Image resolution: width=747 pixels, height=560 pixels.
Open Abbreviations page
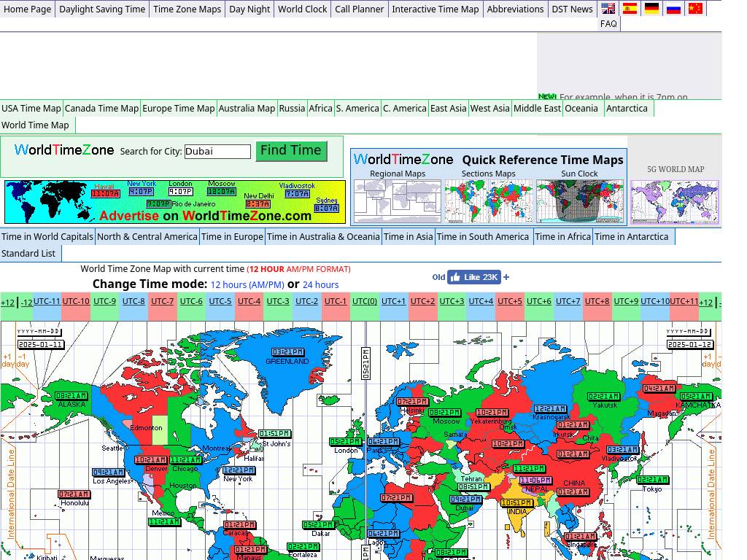[x=516, y=9]
